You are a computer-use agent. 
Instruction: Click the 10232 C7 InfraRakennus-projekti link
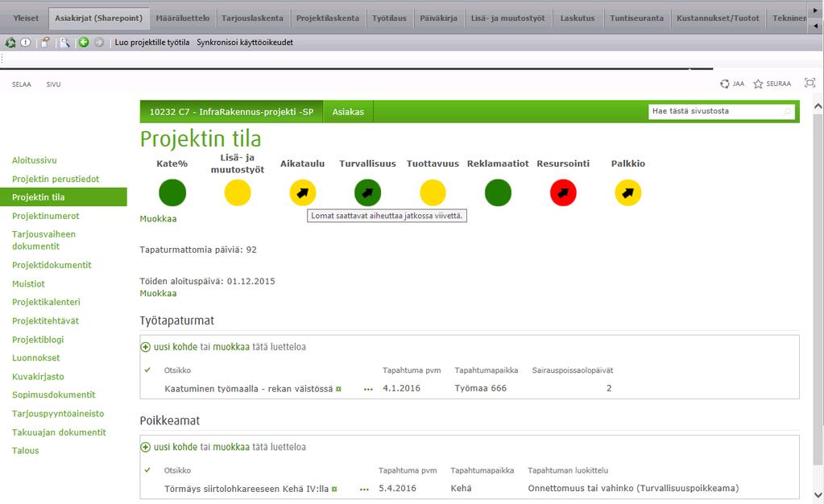click(231, 112)
